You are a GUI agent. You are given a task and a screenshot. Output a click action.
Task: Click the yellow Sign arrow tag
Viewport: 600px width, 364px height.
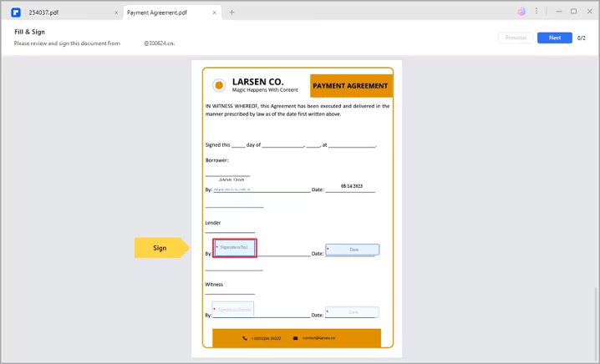[x=162, y=248]
